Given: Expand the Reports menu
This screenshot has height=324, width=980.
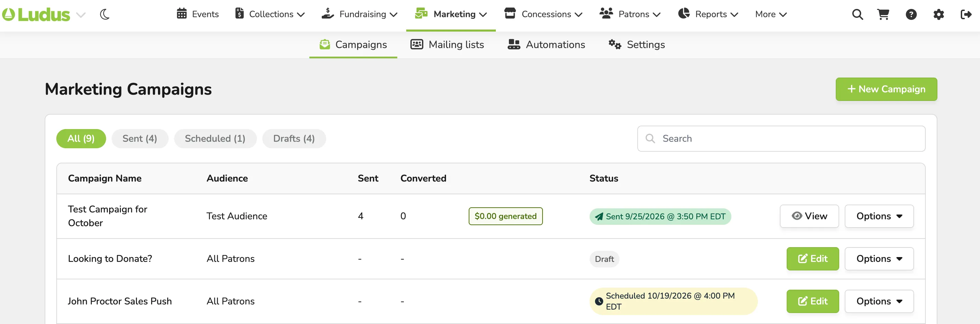Looking at the screenshot, I should (708, 14).
